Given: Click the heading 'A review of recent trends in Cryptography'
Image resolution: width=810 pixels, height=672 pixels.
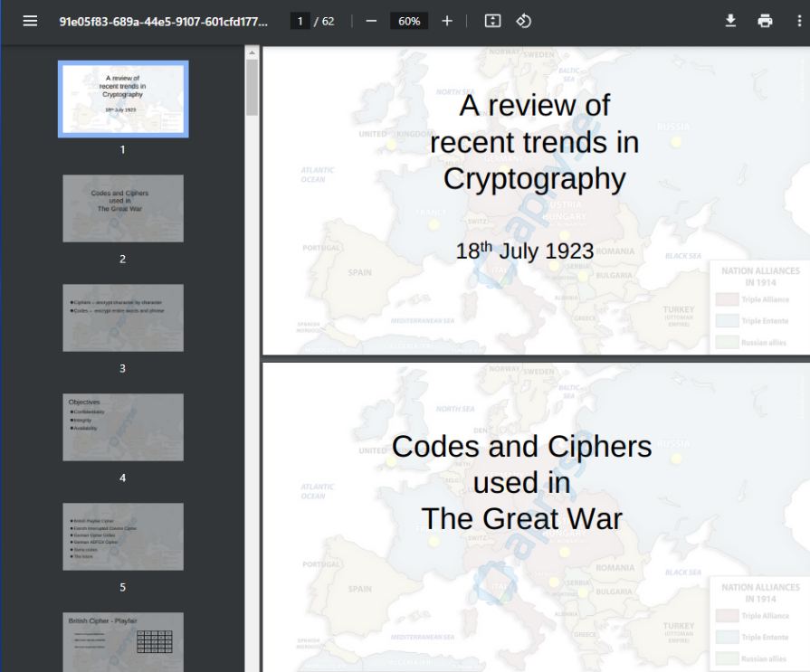Looking at the screenshot, I should pos(535,142).
